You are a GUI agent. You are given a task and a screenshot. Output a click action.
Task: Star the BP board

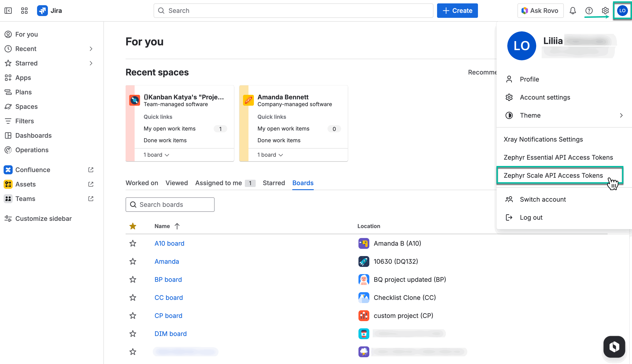(133, 280)
